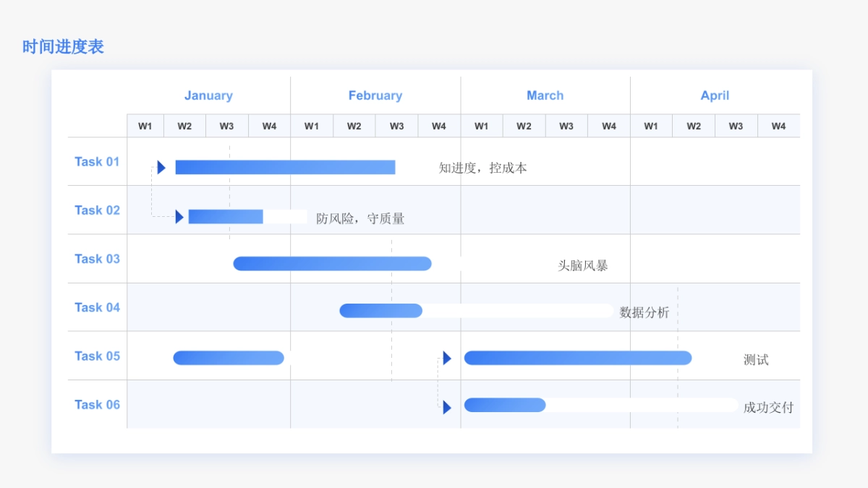Click the Task 01 progress bar

(285, 167)
